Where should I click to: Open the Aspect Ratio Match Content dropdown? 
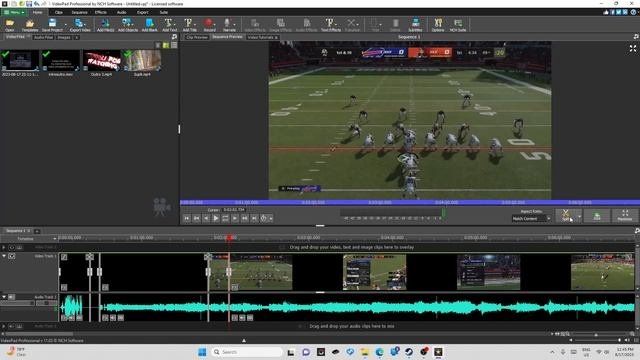pyautogui.click(x=531, y=219)
